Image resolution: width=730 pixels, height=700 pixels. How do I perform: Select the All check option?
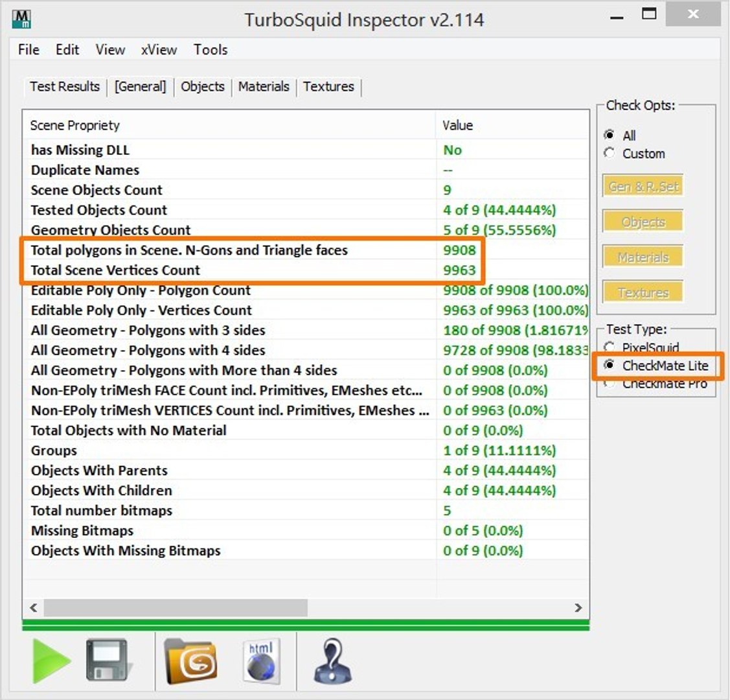[x=620, y=135]
